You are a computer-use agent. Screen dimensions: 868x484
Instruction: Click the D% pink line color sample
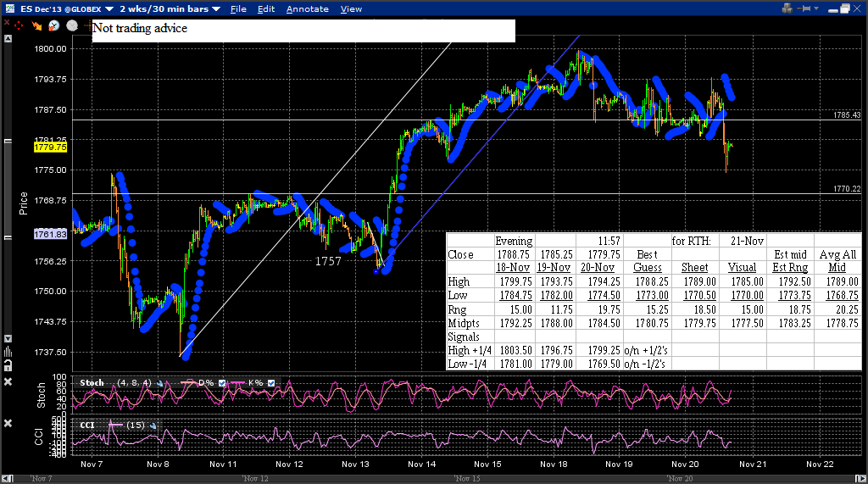tap(189, 383)
